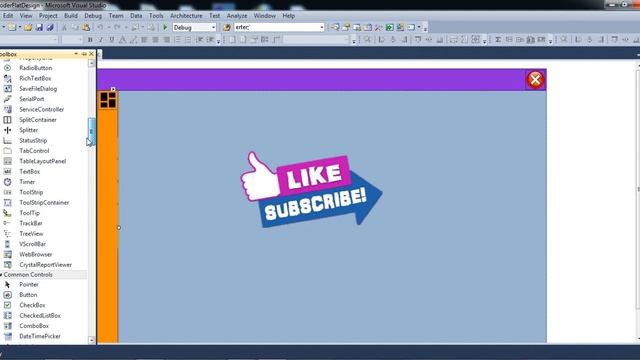
Task: Click the Toolbox scroll up arrow
Action: pyautogui.click(x=92, y=63)
